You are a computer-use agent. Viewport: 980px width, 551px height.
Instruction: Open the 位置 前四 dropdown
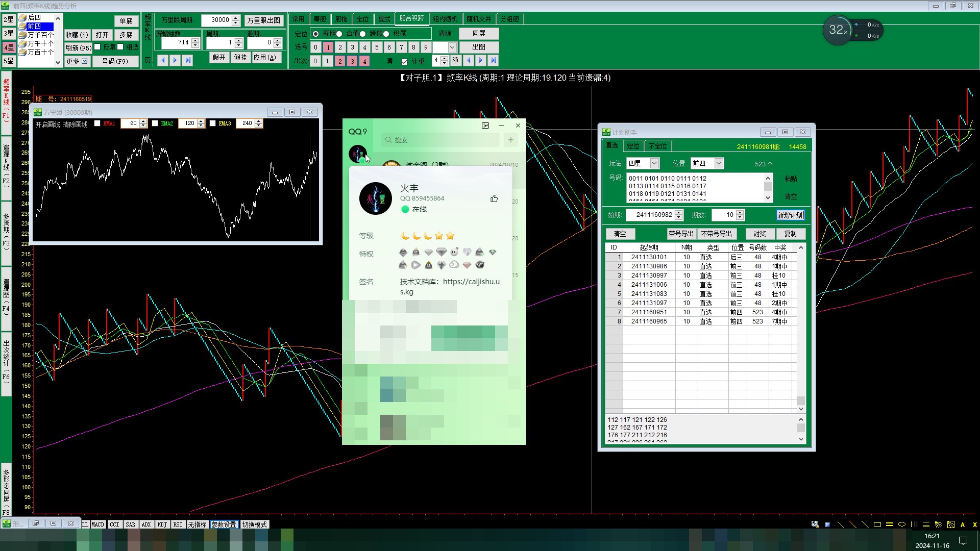719,163
